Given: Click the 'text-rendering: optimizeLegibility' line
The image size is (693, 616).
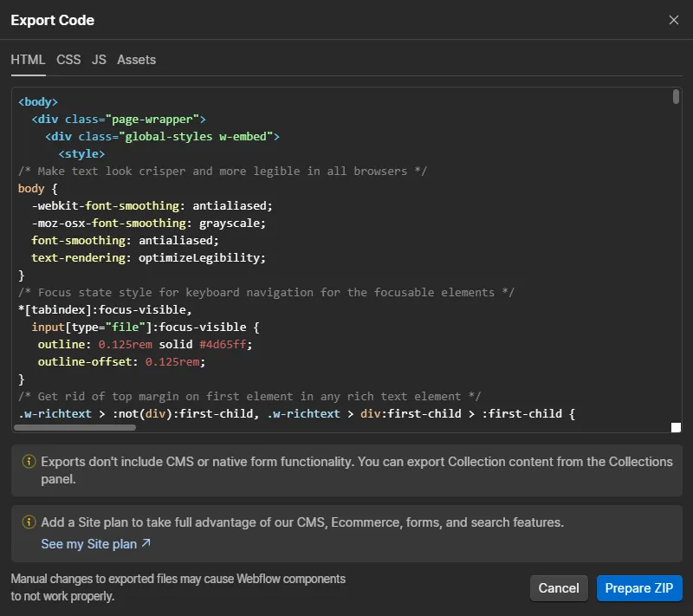Looking at the screenshot, I should tap(148, 257).
